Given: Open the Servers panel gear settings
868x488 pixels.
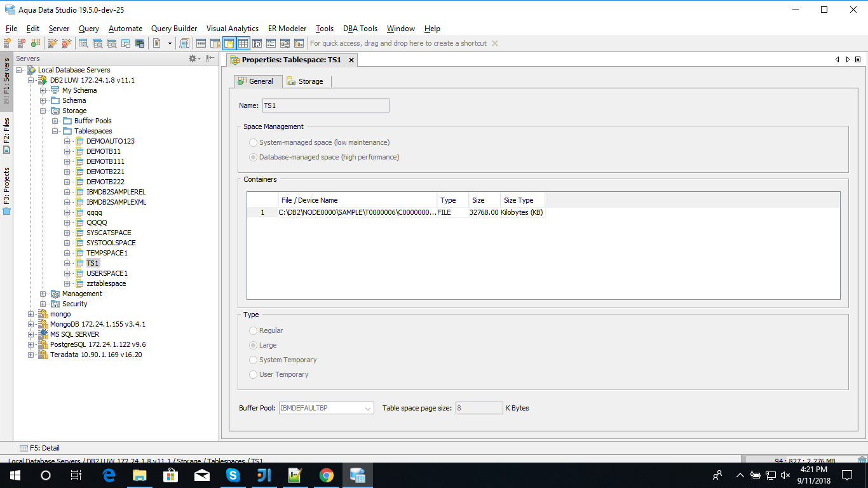Looking at the screenshot, I should [x=194, y=58].
